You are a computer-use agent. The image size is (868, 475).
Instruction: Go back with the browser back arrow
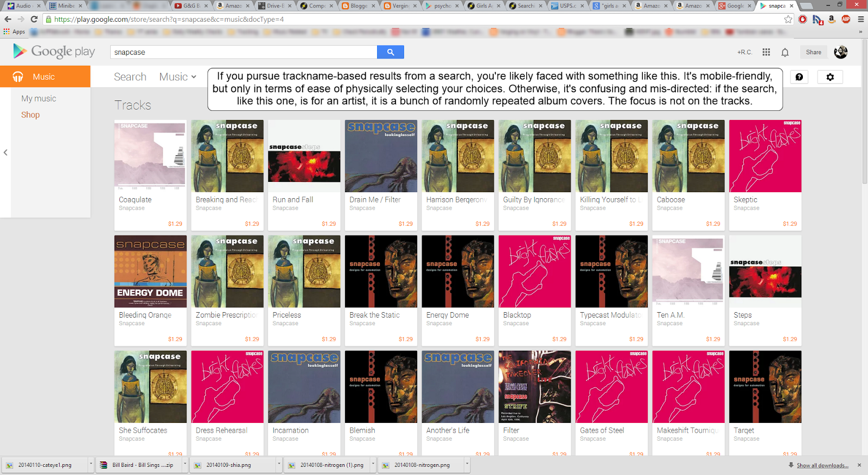coord(8,19)
